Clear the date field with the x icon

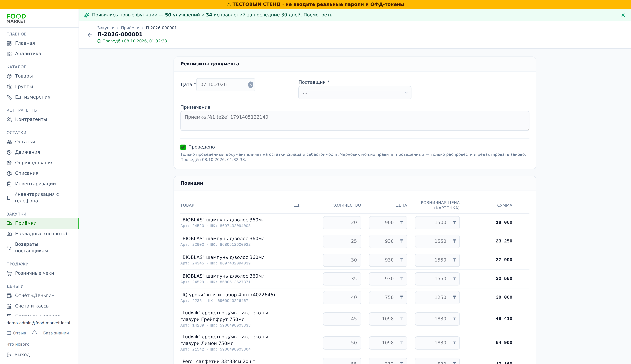click(x=251, y=85)
